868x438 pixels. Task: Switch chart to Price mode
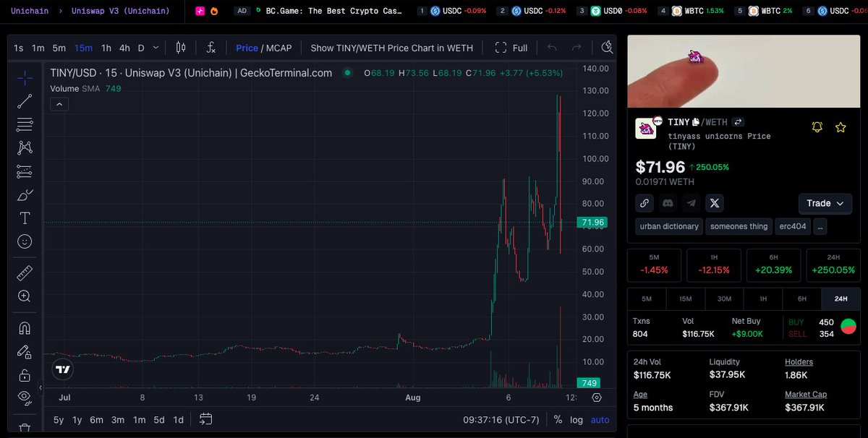pyautogui.click(x=247, y=48)
